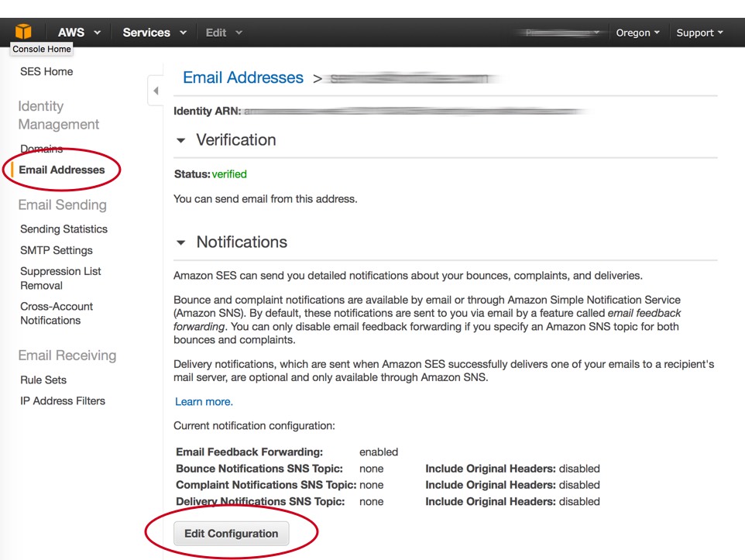Click the Identity ARN label

point(207,111)
